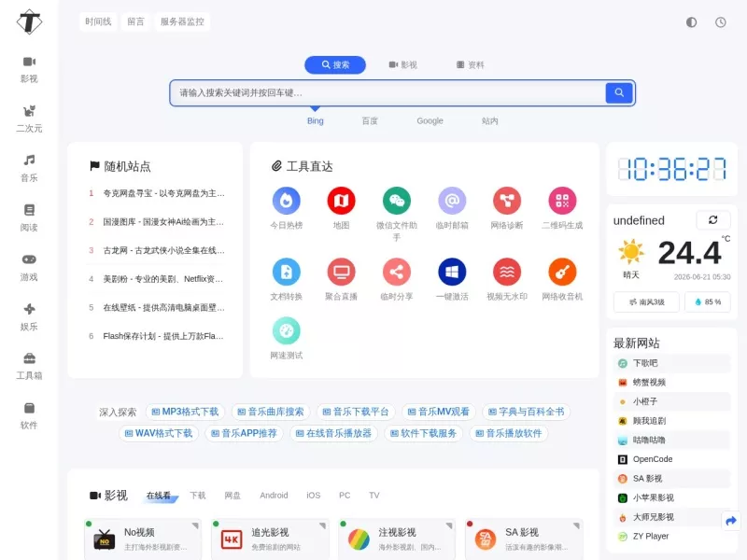Open the 工具箱 sidebar category

tap(29, 366)
